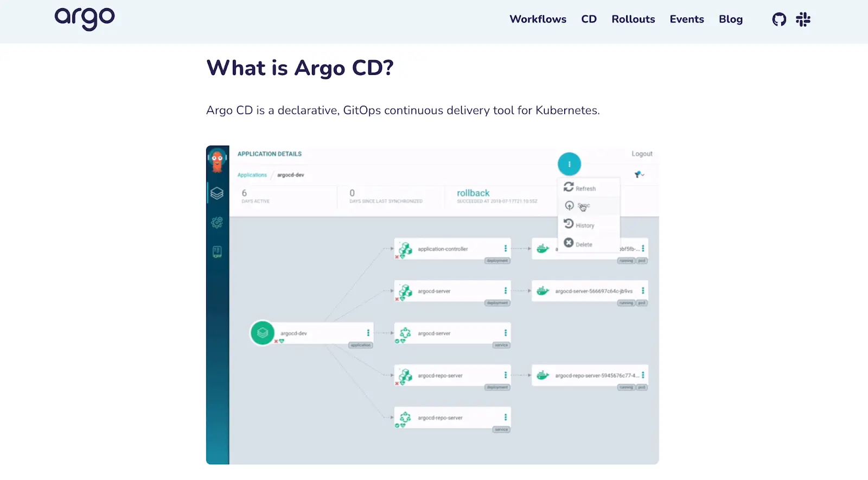868x480 pixels.
Task: Choose Delete from the actions menu
Action: 589,244
